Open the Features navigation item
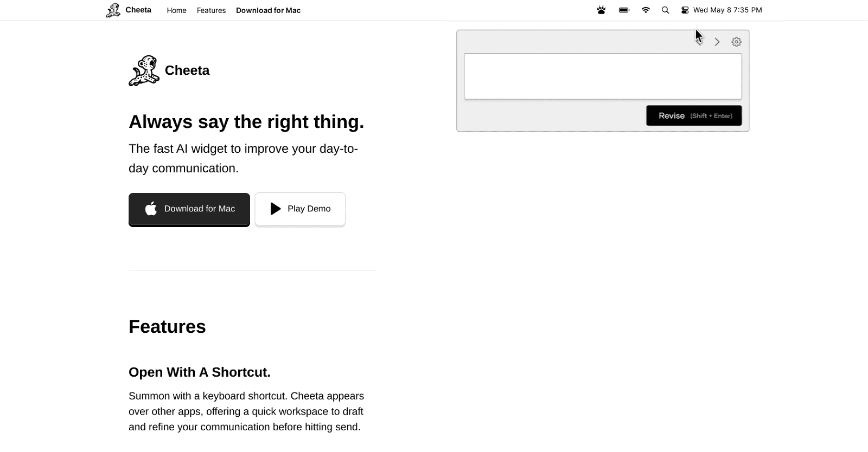Screen dimensions: 868x452 point(211,10)
